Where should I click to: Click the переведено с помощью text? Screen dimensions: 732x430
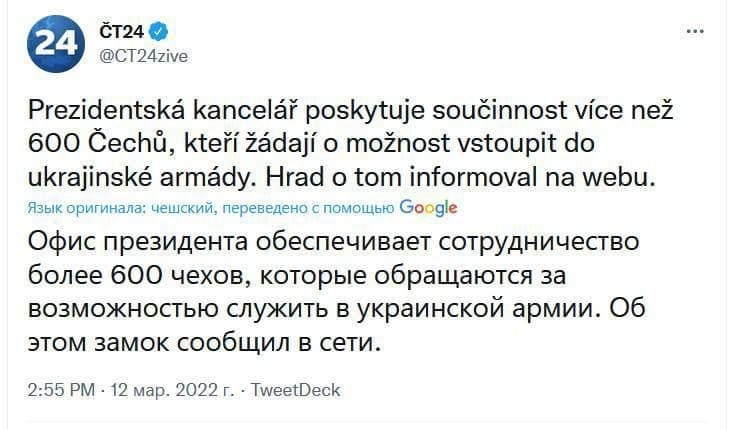(308, 208)
